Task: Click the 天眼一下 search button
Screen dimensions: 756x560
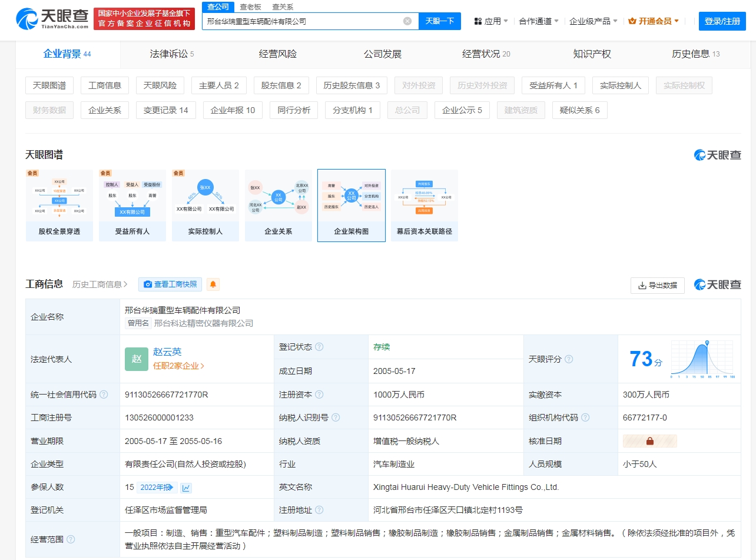Action: point(440,21)
